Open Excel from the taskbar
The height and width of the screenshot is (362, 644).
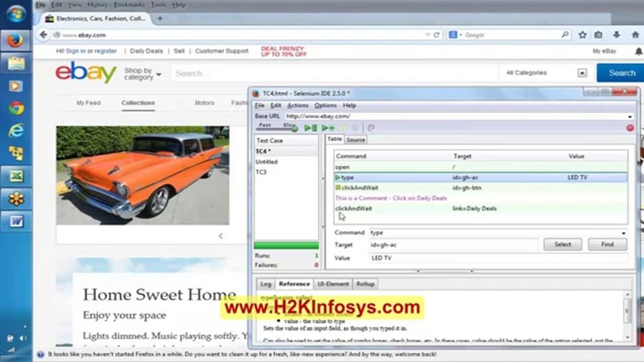16,176
